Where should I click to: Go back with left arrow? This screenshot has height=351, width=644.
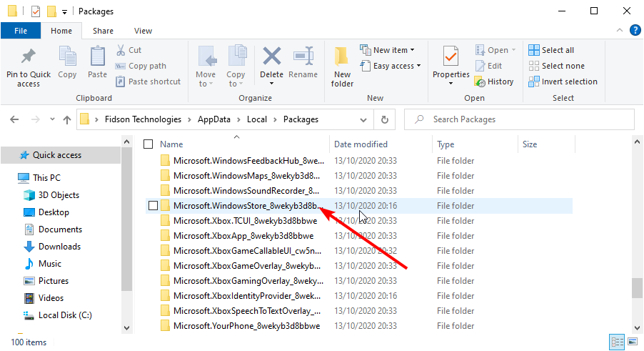pos(14,119)
